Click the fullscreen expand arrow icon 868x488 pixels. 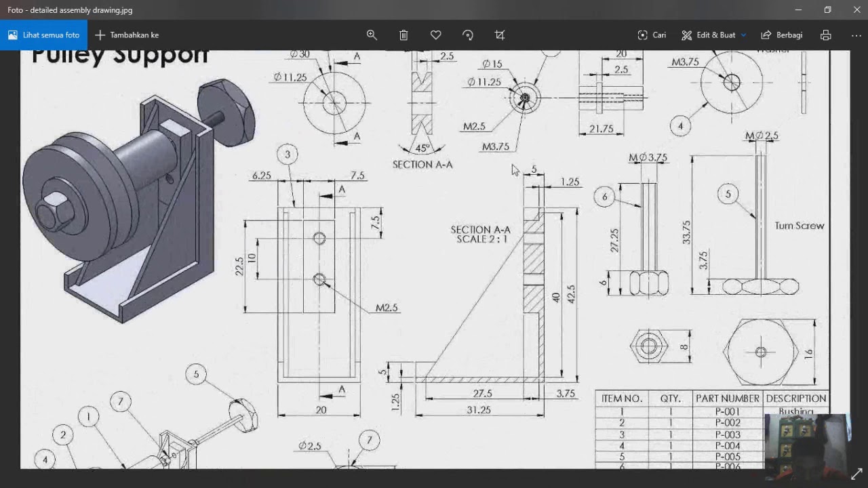[856, 474]
